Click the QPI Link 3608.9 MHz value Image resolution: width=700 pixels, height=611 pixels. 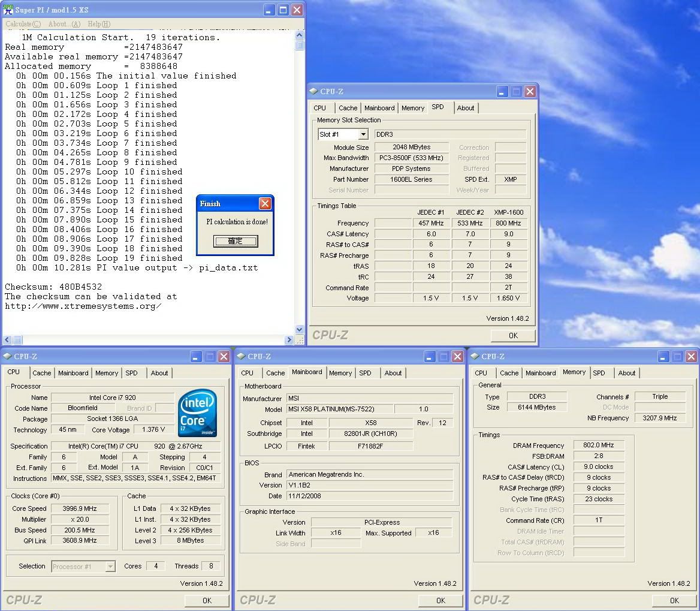pyautogui.click(x=80, y=540)
